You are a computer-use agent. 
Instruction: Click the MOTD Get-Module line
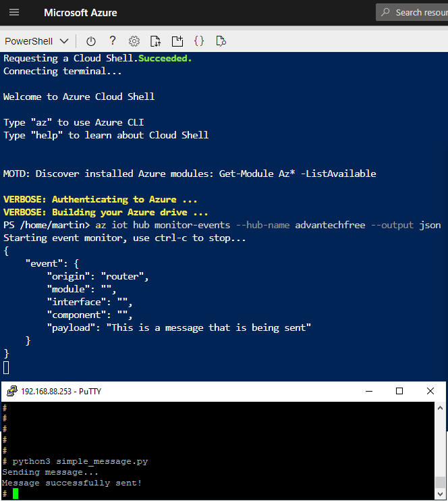tap(190, 174)
